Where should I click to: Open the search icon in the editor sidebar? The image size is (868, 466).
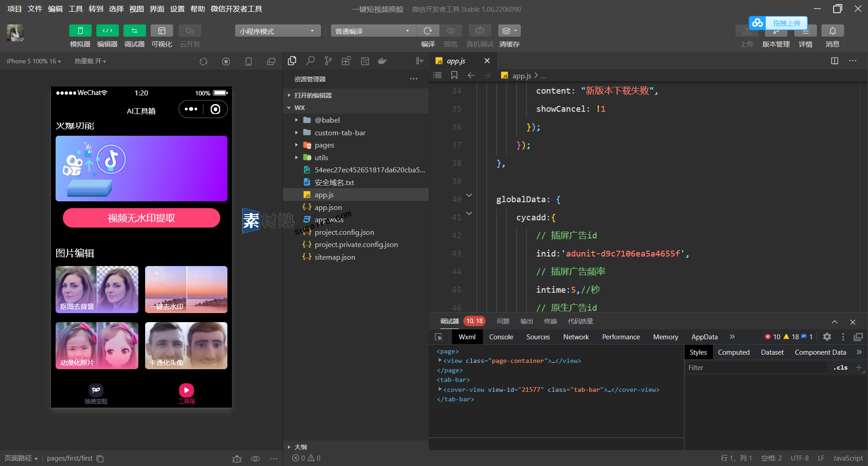310,61
